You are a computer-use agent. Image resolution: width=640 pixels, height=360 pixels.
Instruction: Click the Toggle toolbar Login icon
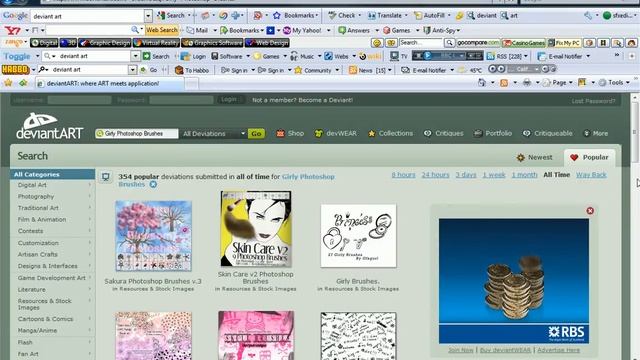point(186,56)
